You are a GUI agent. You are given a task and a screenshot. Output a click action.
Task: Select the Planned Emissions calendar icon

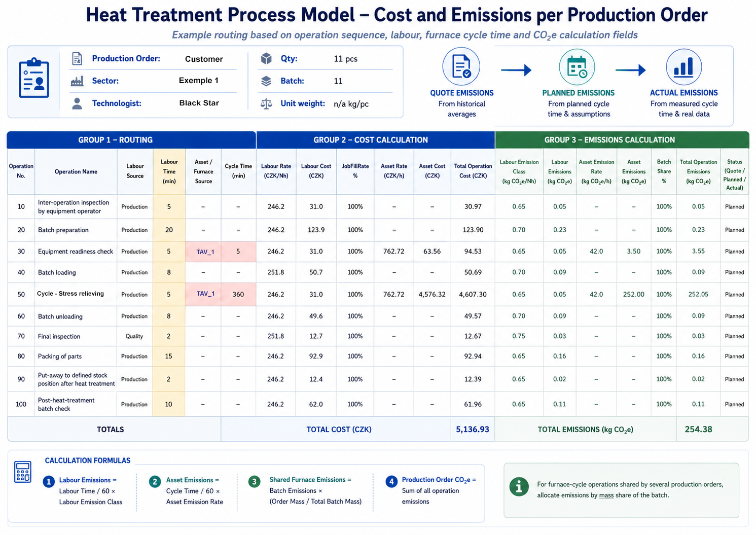(x=577, y=67)
